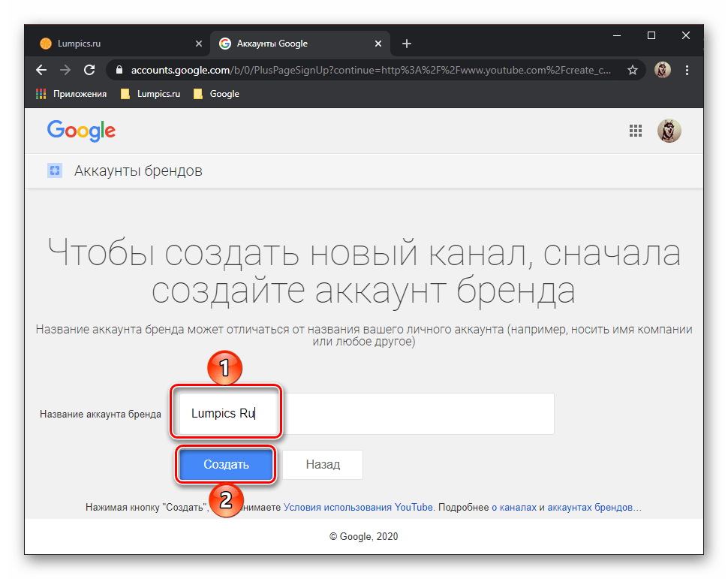Minimize the browser window
This screenshot has width=728, height=579.
pyautogui.click(x=617, y=36)
